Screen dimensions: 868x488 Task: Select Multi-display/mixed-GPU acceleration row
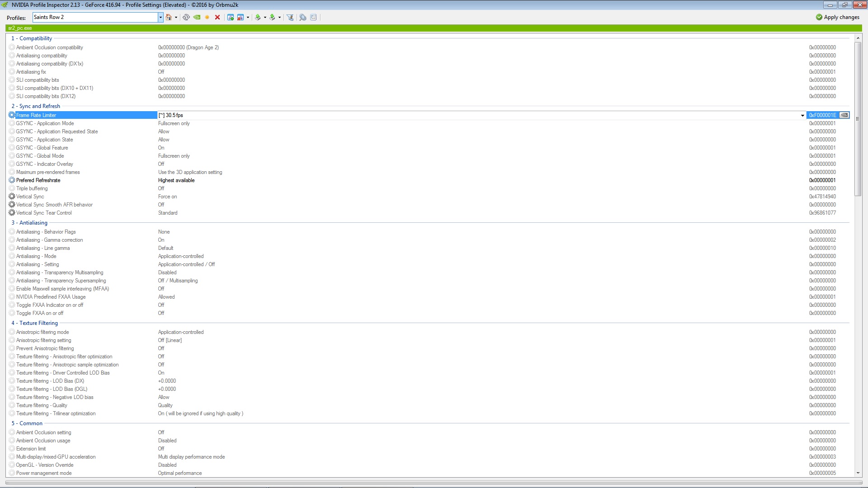[x=429, y=457]
